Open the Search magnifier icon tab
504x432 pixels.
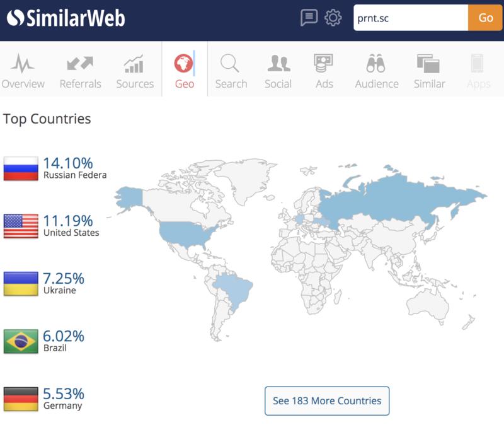coord(231,64)
